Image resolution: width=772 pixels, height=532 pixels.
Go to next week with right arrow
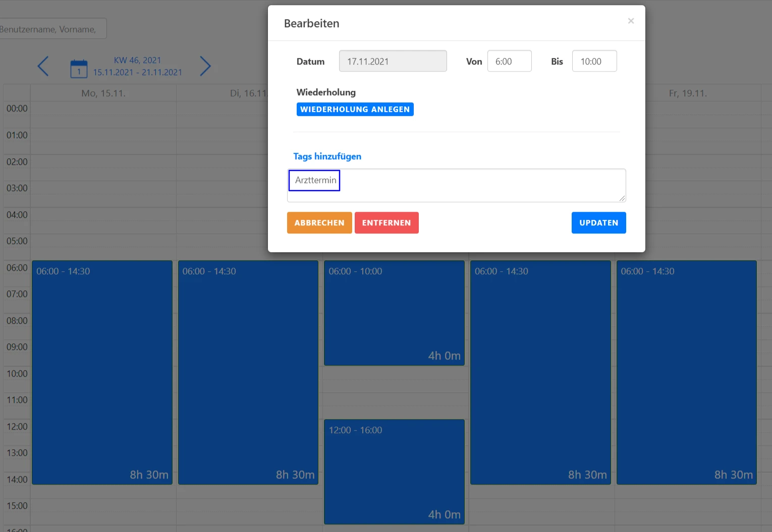coord(205,66)
